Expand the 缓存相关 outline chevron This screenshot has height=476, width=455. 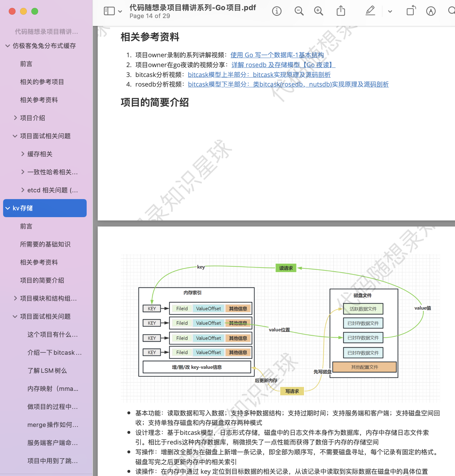(23, 154)
